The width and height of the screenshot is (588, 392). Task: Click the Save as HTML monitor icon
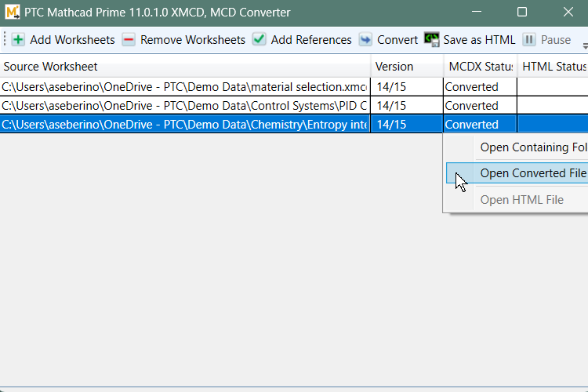pyautogui.click(x=432, y=39)
